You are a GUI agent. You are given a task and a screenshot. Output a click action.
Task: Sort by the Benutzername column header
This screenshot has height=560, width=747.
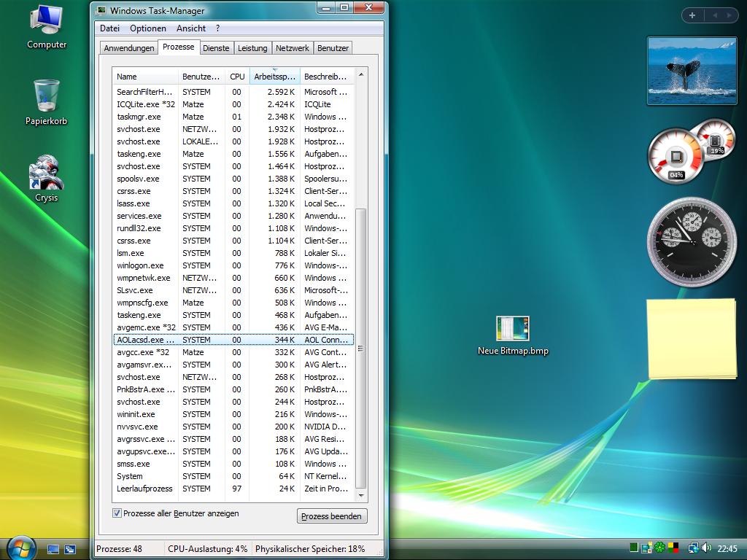tap(201, 76)
